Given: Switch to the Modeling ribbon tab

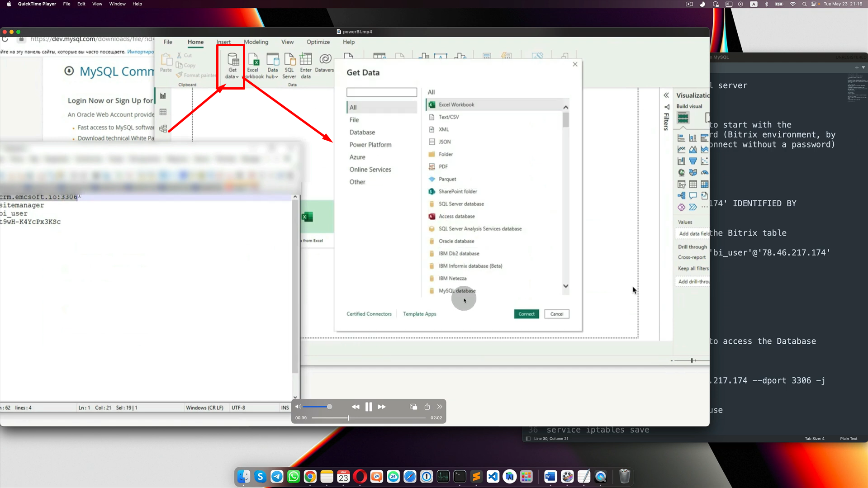Looking at the screenshot, I should (256, 42).
